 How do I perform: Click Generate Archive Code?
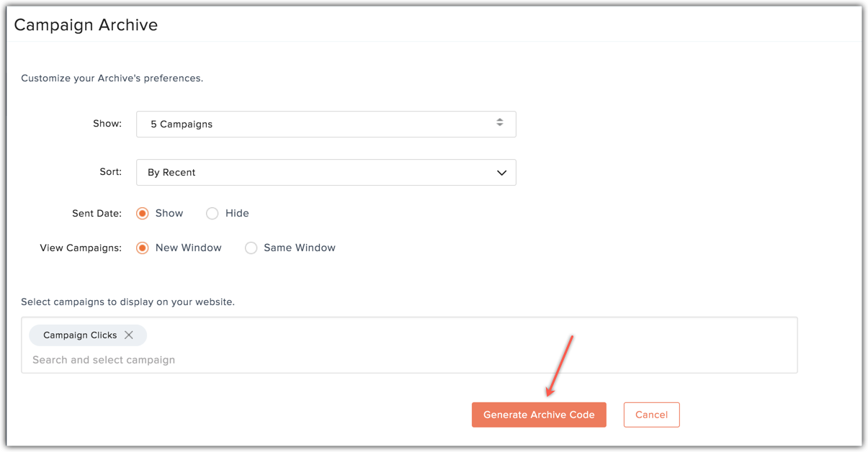pyautogui.click(x=539, y=415)
